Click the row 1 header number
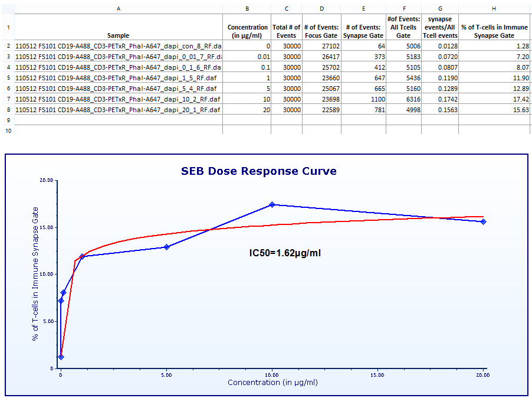The image size is (532, 398). pos(7,27)
